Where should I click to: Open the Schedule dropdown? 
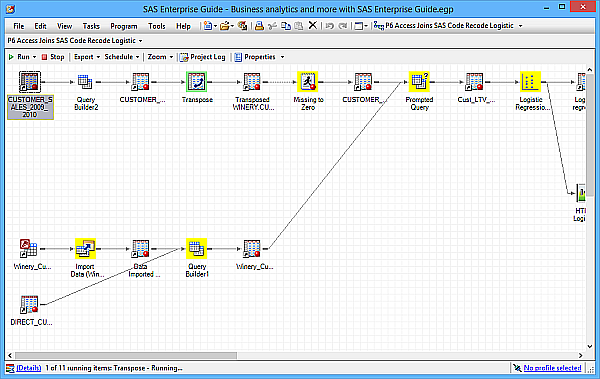pyautogui.click(x=122, y=57)
